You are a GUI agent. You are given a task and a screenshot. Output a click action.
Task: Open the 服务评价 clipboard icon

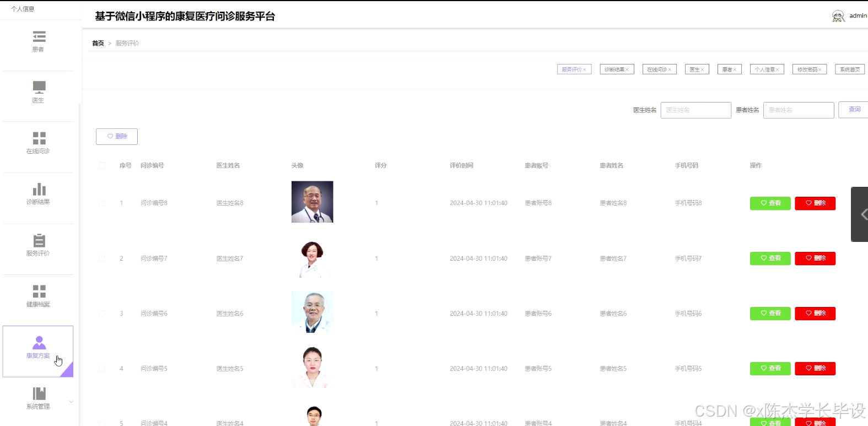pos(39,241)
